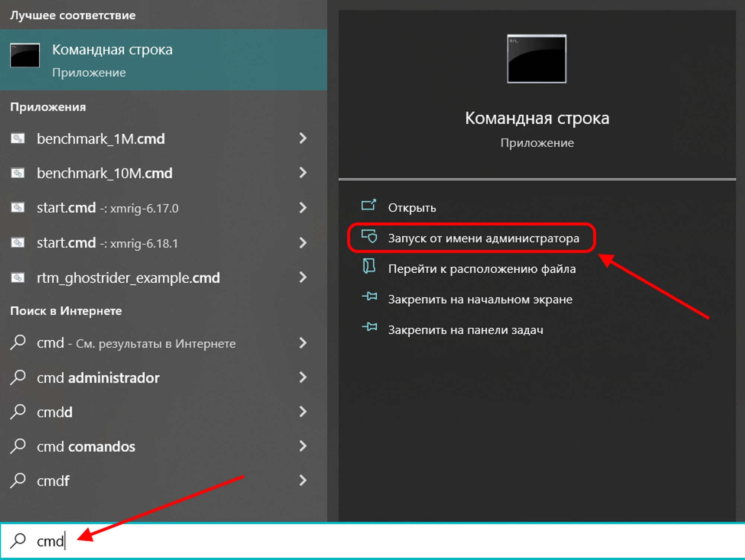This screenshot has height=560, width=745.
Task: Expand the cmdf suggestion arrow
Action: (x=303, y=480)
